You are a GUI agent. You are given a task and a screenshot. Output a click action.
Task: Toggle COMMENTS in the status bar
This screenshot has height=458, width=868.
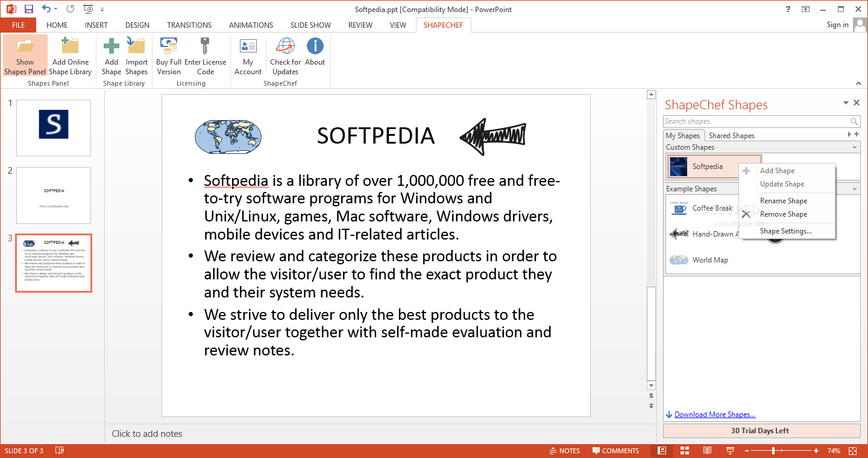(615, 451)
